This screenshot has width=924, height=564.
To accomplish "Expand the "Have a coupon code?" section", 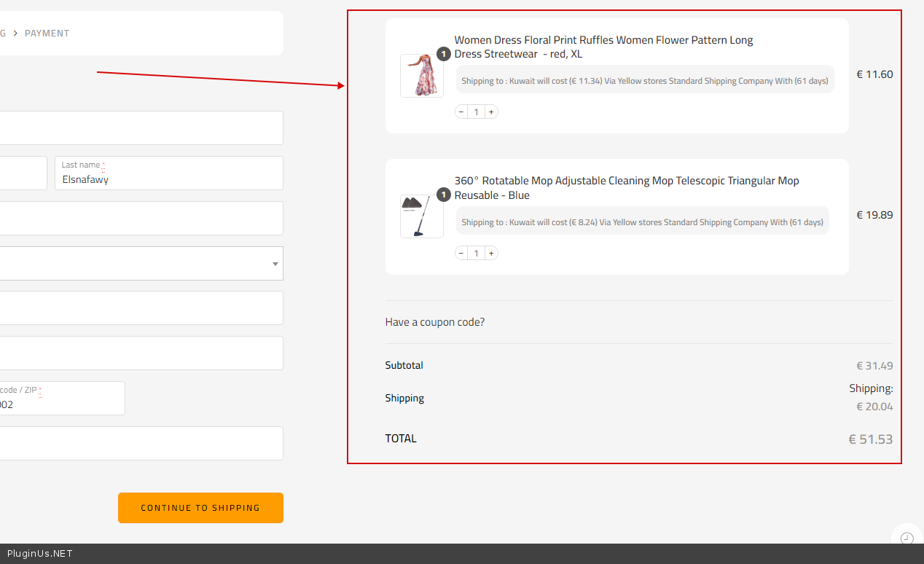I will 435,322.
